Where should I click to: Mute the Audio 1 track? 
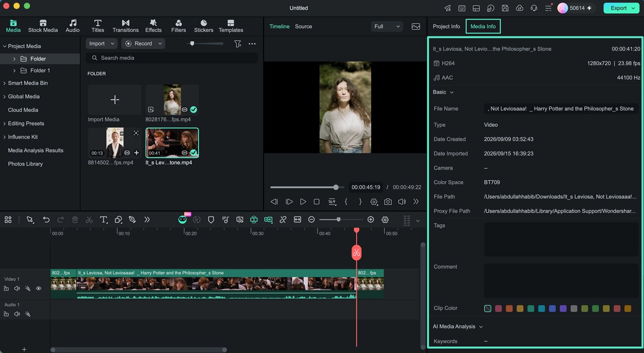[x=17, y=314]
